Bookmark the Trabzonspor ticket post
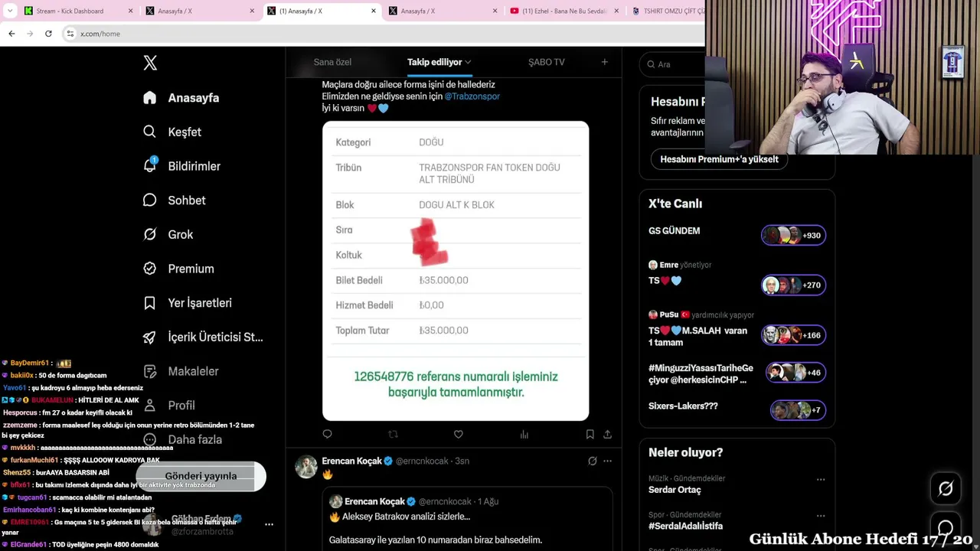Screen dimensions: 980x551 [x=590, y=434]
